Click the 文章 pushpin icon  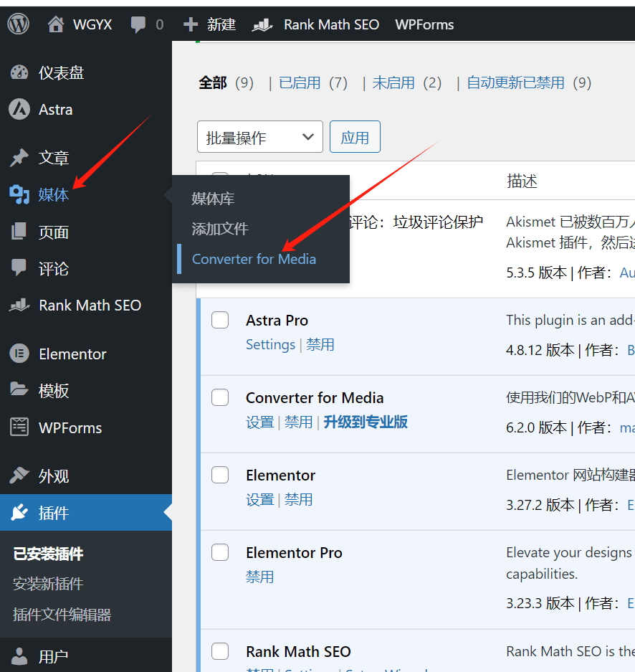tap(19, 158)
